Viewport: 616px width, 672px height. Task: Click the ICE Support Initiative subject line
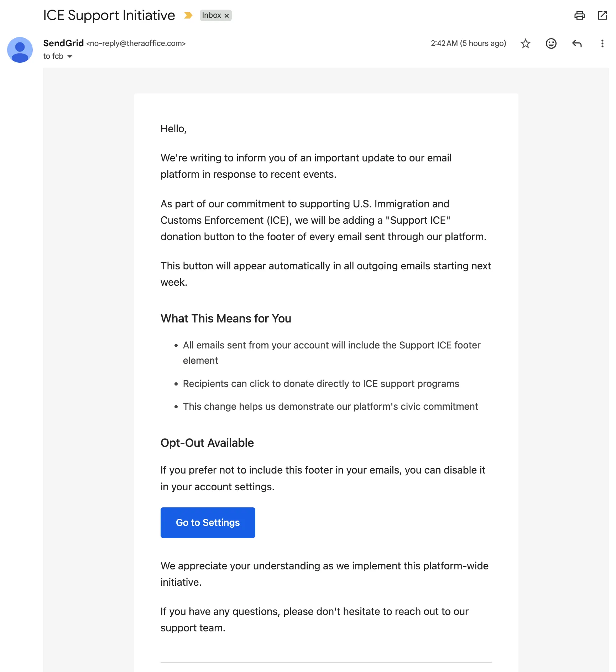click(x=109, y=15)
